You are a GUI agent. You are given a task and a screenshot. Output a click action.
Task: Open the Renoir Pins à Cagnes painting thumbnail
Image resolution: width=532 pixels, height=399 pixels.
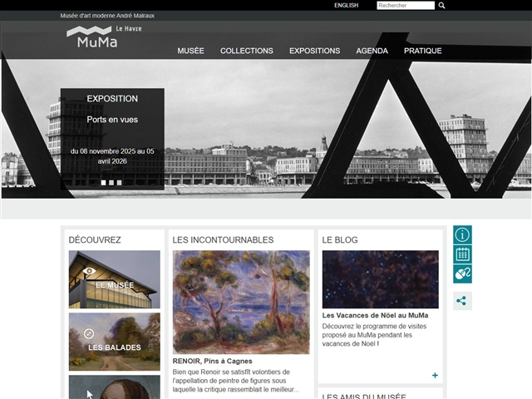pyautogui.click(x=241, y=303)
